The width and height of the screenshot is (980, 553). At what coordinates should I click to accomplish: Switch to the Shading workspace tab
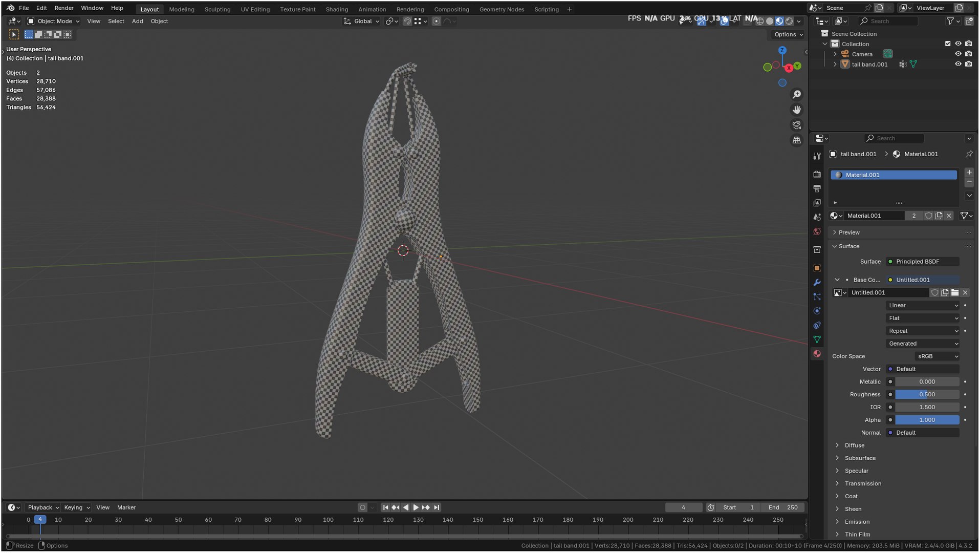click(337, 9)
